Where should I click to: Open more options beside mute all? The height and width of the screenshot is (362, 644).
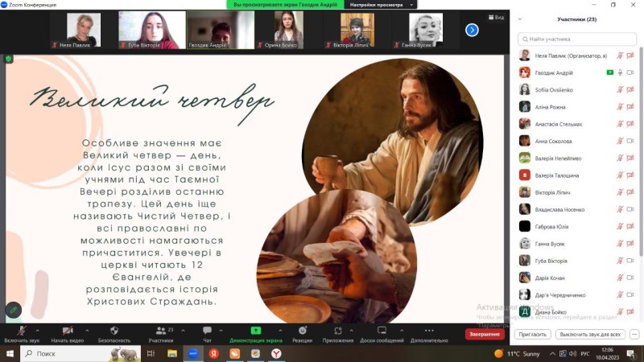coord(634,335)
